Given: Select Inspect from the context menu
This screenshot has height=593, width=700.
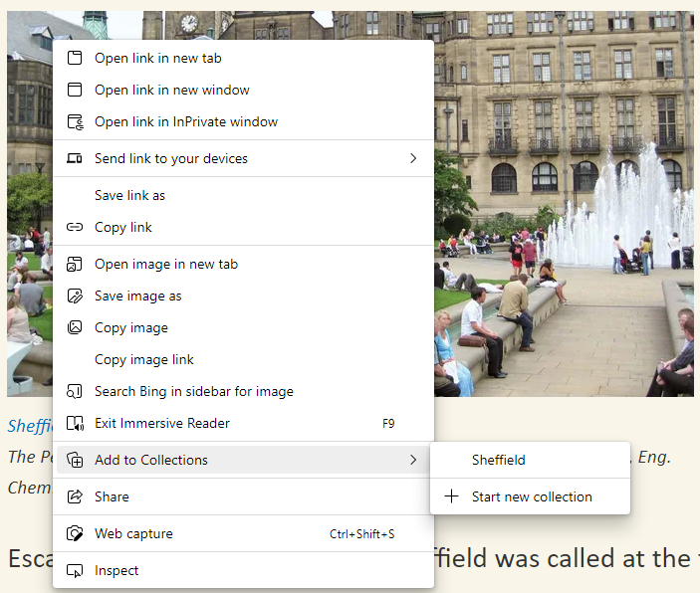Looking at the screenshot, I should click(117, 570).
